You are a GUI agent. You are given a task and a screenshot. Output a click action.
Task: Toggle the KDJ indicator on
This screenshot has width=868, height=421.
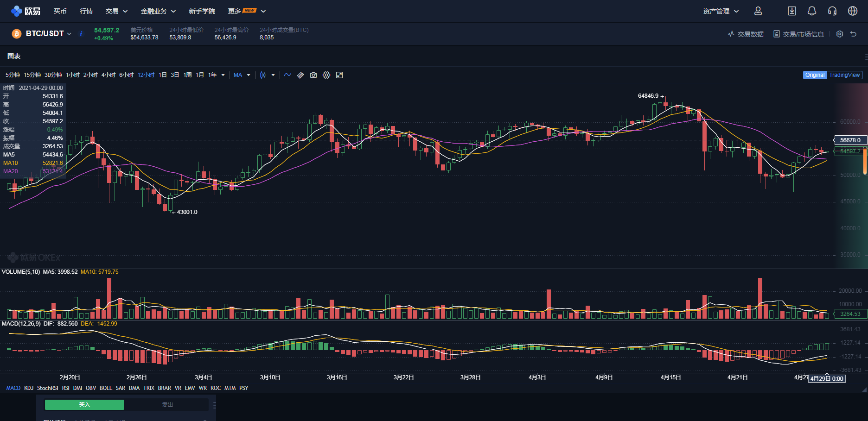click(29, 388)
